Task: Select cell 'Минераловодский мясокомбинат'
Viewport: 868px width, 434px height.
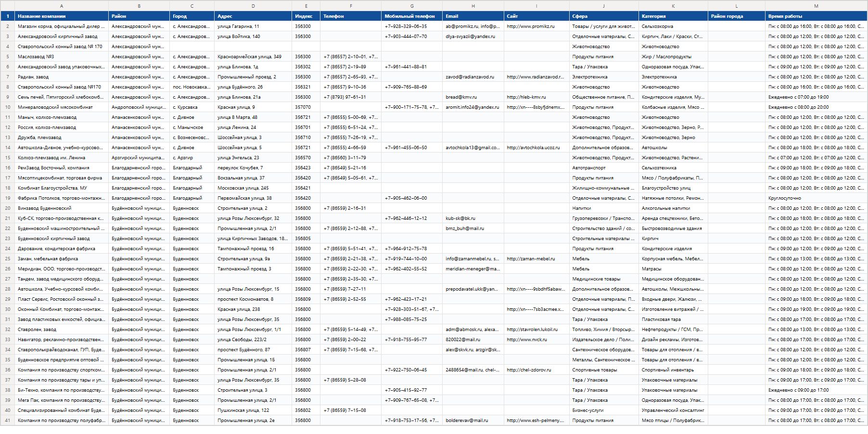Action: (x=62, y=107)
